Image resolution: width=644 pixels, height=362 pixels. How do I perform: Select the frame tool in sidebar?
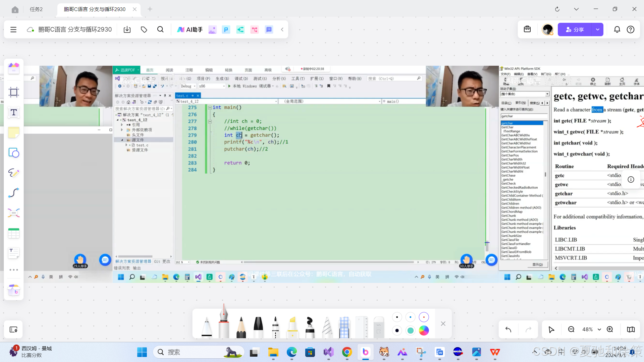[14, 92]
